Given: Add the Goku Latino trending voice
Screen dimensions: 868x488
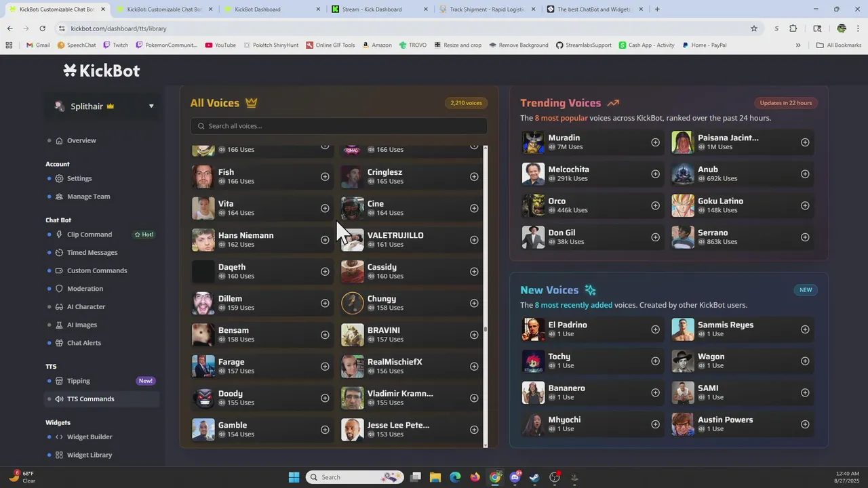Looking at the screenshot, I should pos(805,205).
